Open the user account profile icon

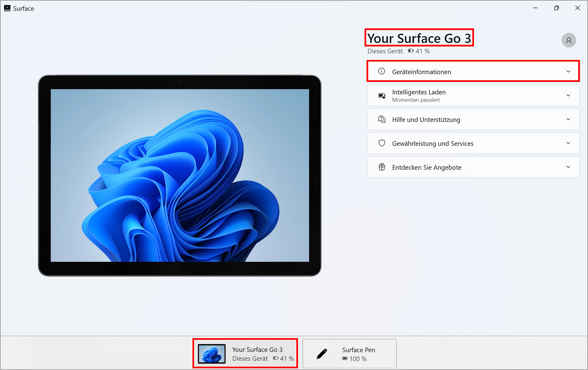[568, 40]
